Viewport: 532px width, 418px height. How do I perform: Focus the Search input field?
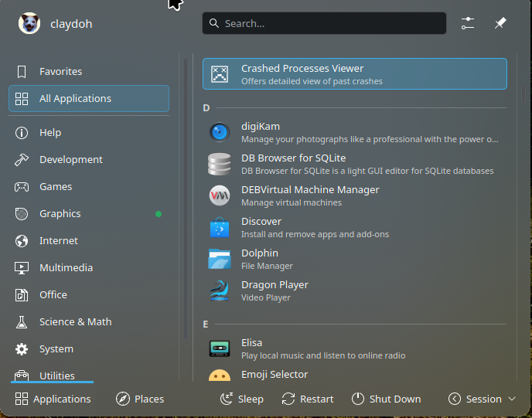pyautogui.click(x=324, y=23)
